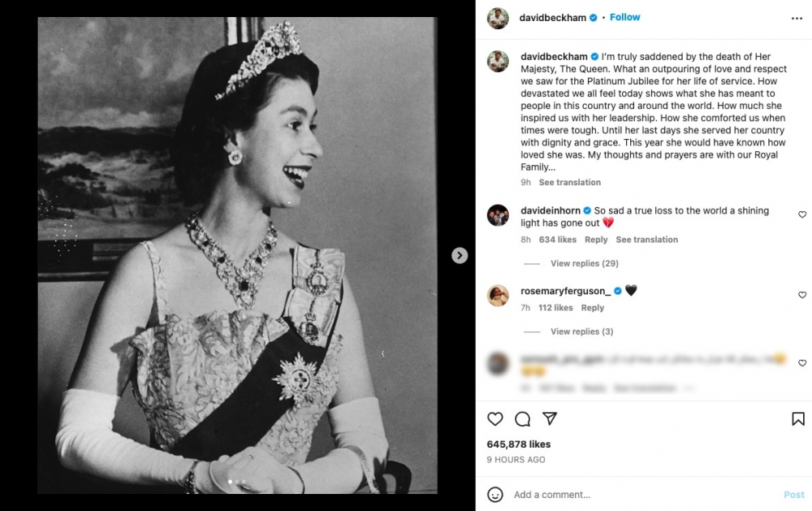Reply to rosemaryferguson_'s comment

coord(593,308)
